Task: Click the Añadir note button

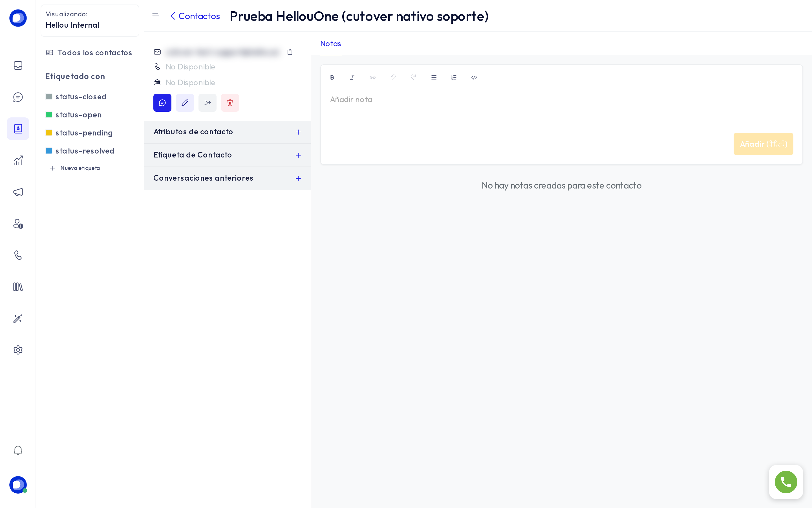Action: [763, 144]
